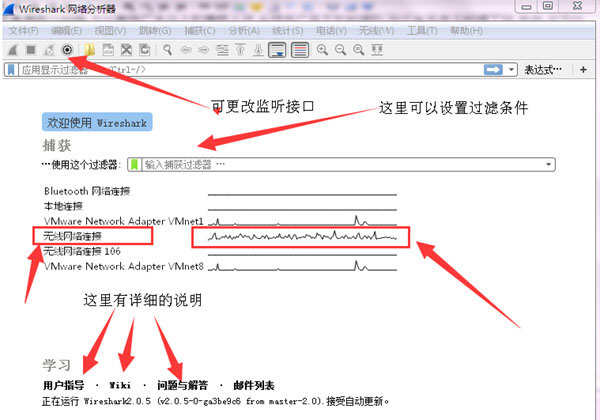
Task: Open the 分析(A) menu
Action: (x=244, y=31)
